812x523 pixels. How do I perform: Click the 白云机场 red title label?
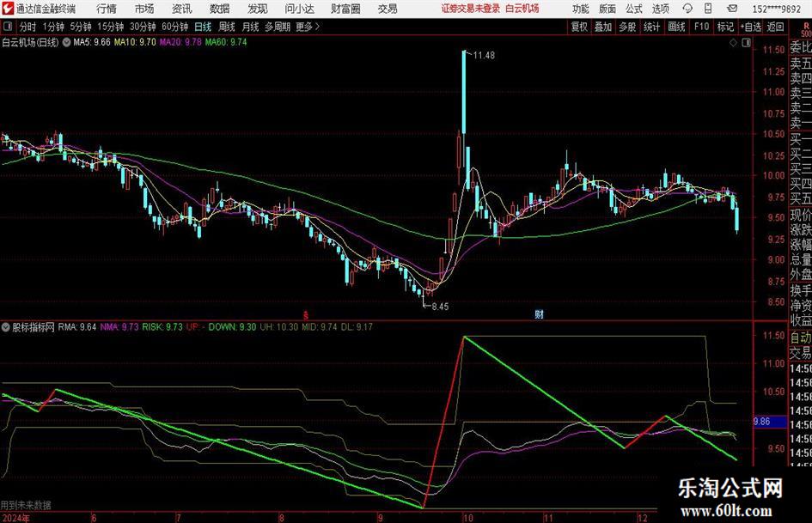click(x=522, y=9)
